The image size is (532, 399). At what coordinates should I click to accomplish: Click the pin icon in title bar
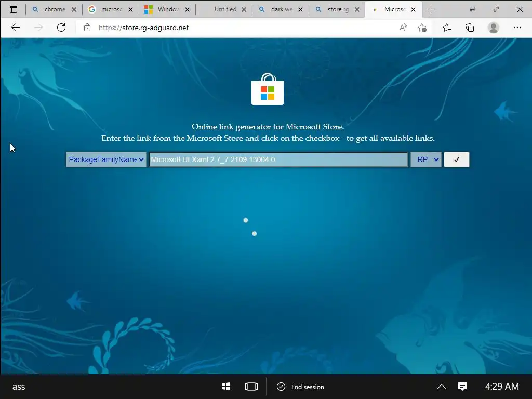[x=472, y=9]
